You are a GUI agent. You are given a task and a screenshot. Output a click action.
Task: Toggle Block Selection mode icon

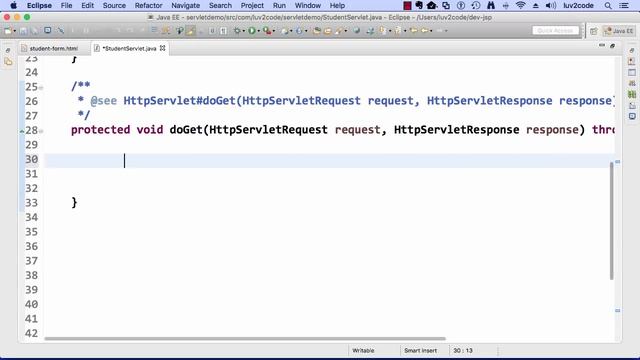(212, 31)
